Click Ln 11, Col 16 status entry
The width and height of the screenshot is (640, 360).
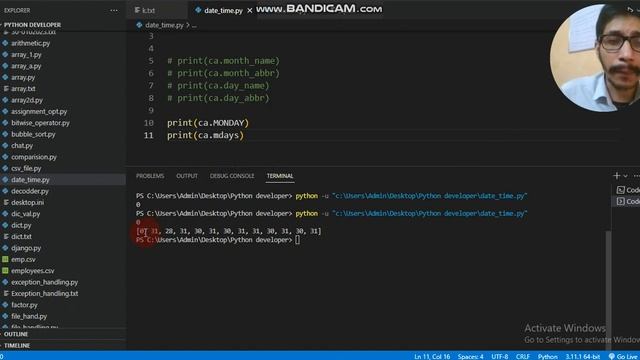pyautogui.click(x=432, y=356)
